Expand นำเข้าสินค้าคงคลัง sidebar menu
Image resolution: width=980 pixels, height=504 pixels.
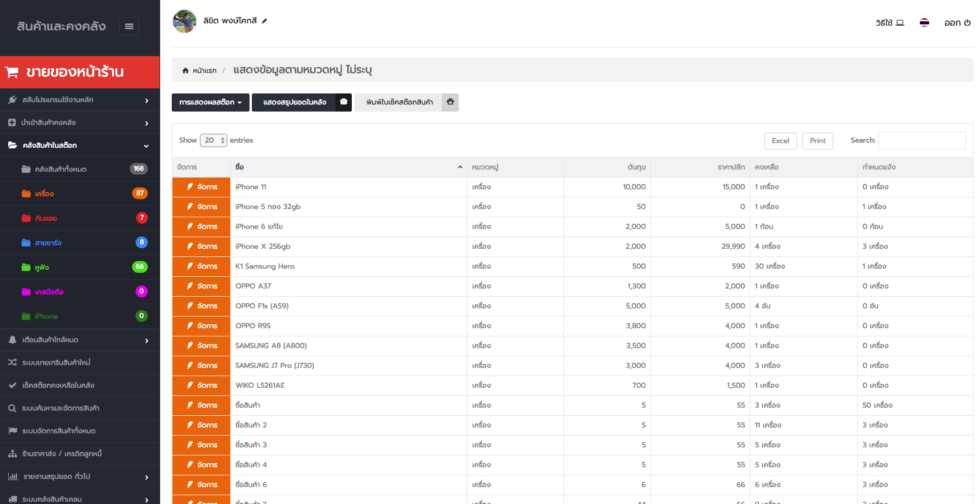[x=79, y=123]
